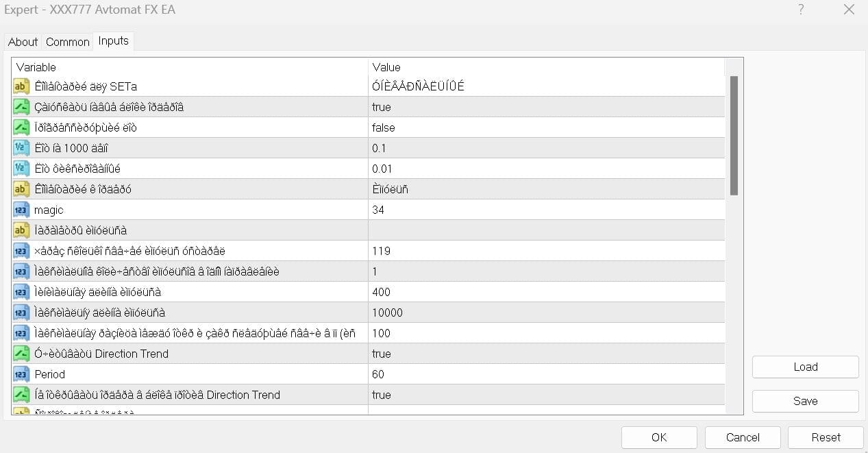Select the Inputs tab
This screenshot has width=868, height=453.
pyautogui.click(x=114, y=41)
